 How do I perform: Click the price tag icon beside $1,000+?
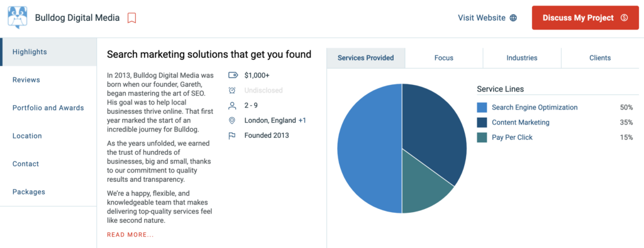(x=233, y=76)
